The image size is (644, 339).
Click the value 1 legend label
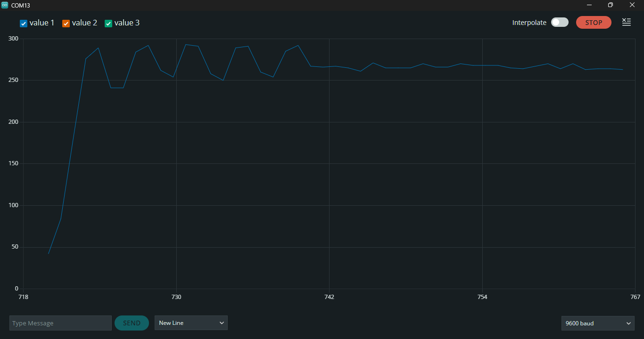tap(42, 23)
